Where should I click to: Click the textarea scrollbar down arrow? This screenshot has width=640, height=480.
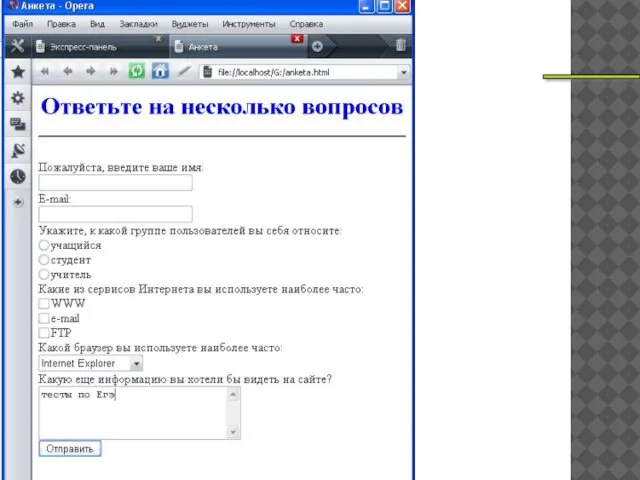click(x=234, y=432)
